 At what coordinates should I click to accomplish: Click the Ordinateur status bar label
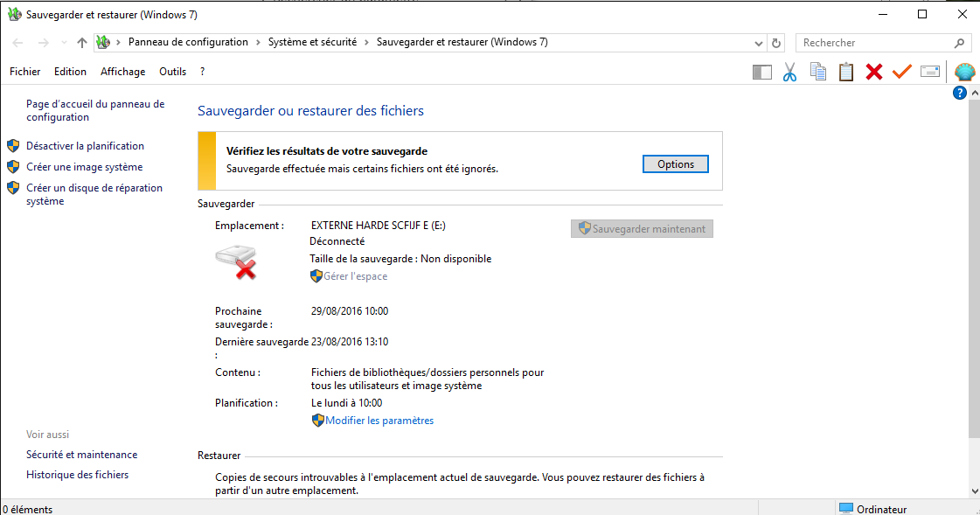coord(882,510)
